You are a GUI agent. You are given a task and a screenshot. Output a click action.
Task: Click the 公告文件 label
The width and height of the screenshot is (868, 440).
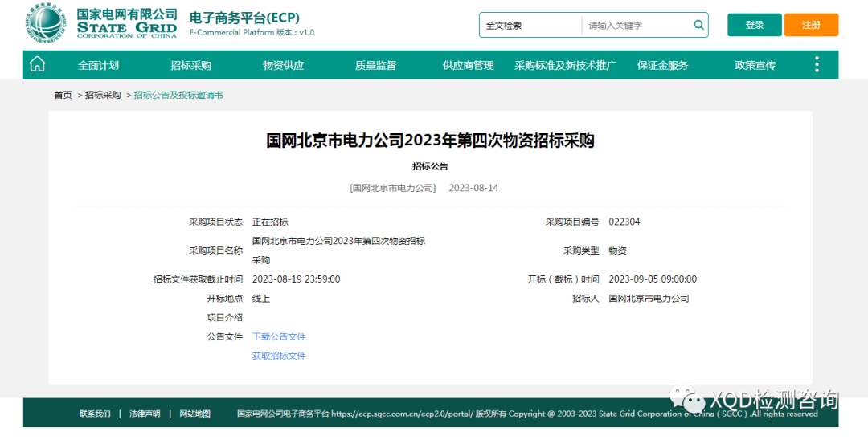tap(225, 336)
